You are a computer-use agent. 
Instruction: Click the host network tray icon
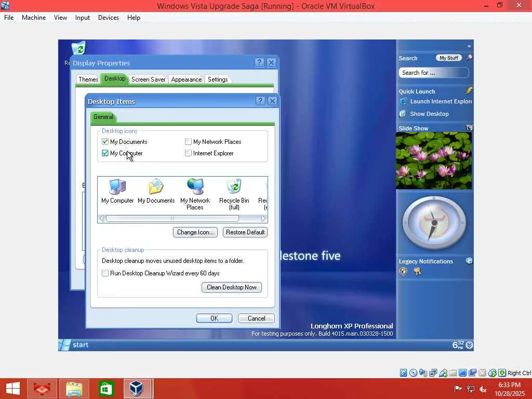(471, 389)
